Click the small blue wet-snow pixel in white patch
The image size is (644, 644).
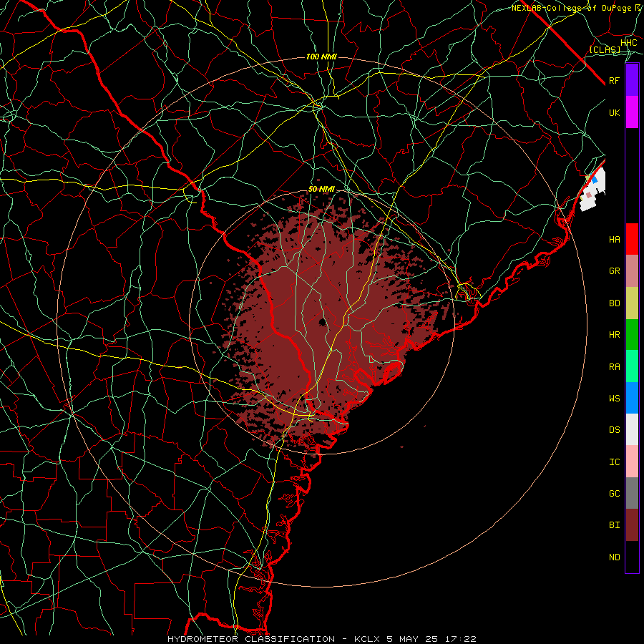[x=595, y=180]
